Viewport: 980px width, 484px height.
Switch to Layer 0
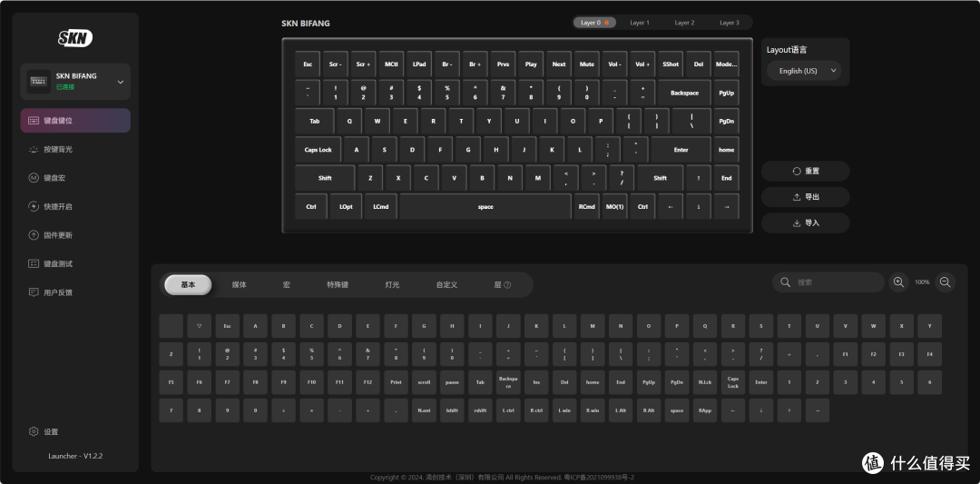(594, 23)
